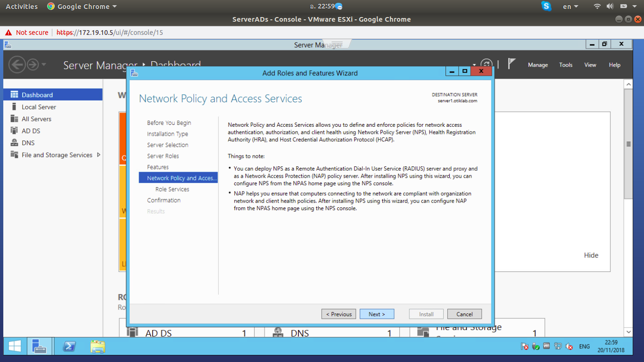Click the forward navigation arrow in Server Manager
This screenshot has height=362, width=644.
33,65
